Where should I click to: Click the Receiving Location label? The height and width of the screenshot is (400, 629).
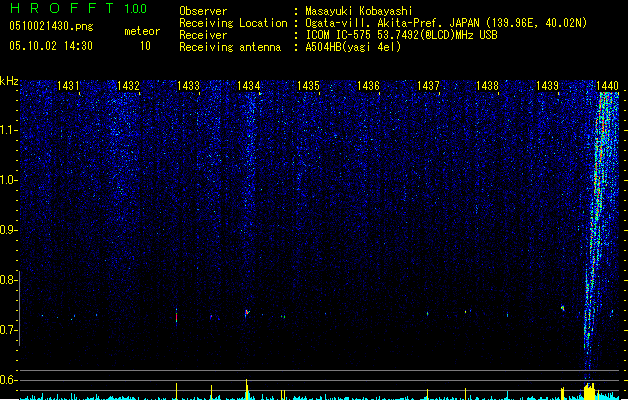tap(233, 23)
